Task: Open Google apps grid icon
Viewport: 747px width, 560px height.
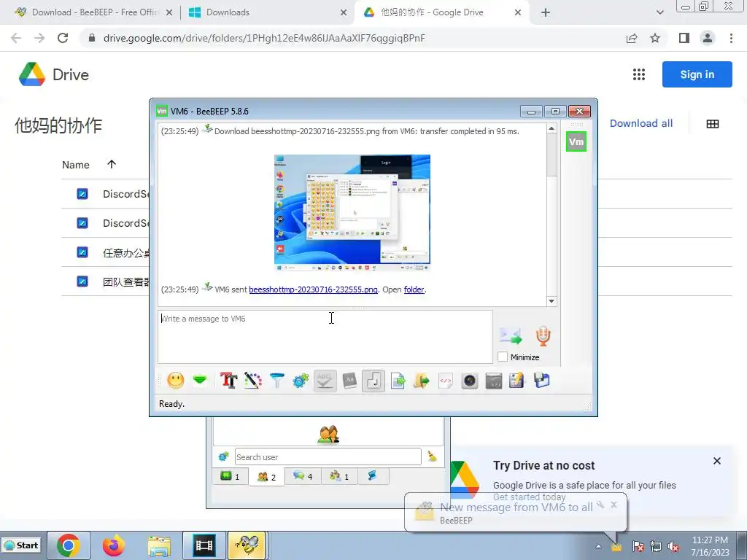Action: pos(639,74)
